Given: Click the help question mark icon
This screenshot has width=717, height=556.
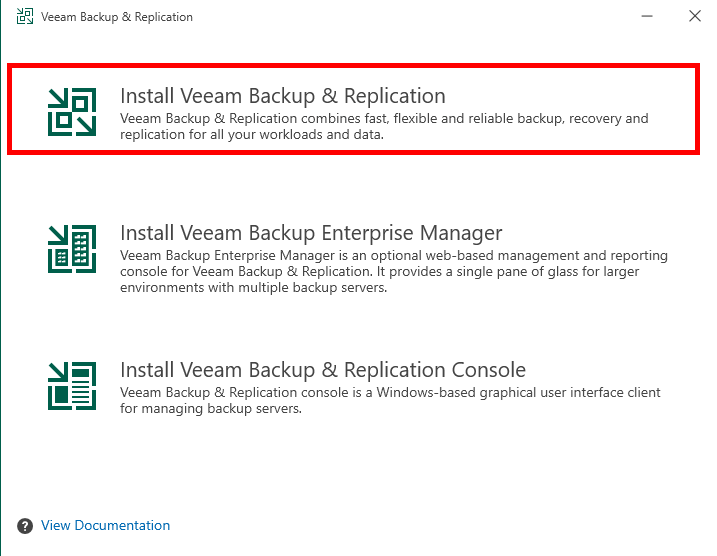Looking at the screenshot, I should tap(25, 526).
